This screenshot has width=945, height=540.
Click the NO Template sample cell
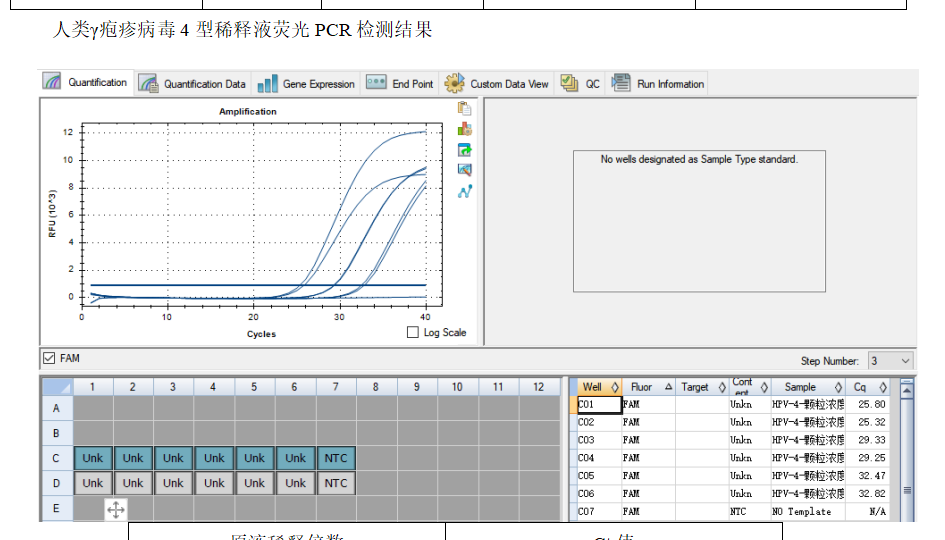808,511
